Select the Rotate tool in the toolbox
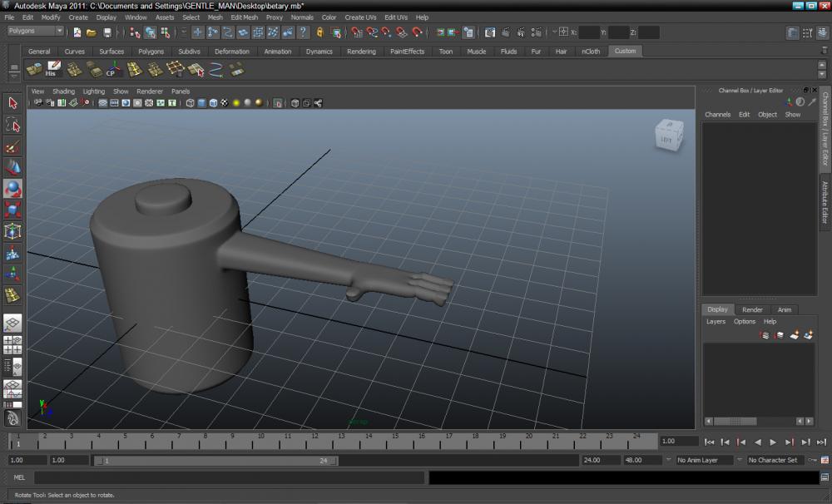This screenshot has width=832, height=504. point(12,189)
